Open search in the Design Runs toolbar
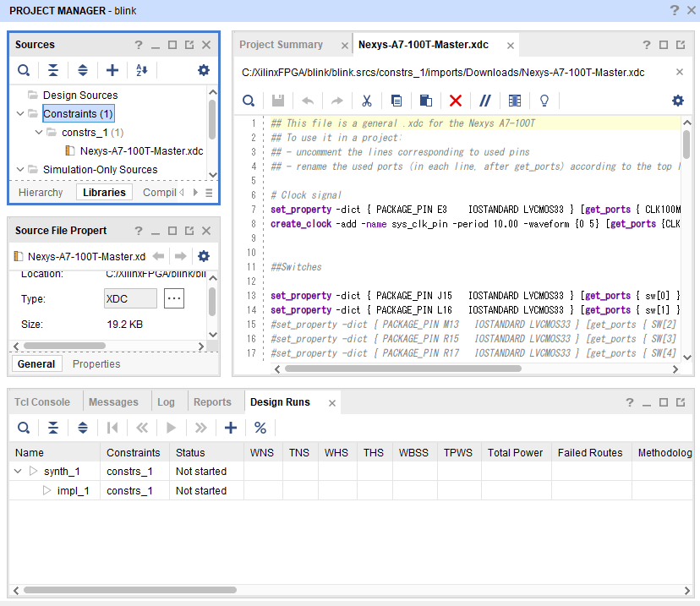The height and width of the screenshot is (606, 700). [24, 428]
